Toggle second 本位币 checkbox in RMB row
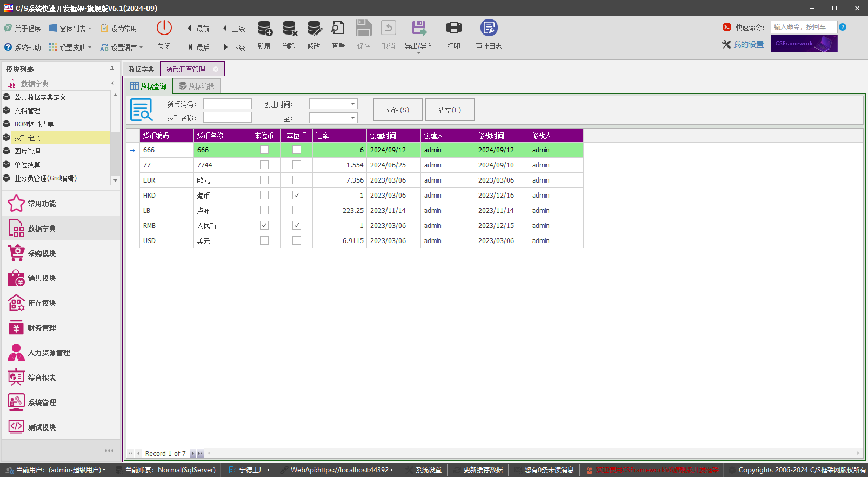Screen dimensions: 868x477 [x=297, y=226]
